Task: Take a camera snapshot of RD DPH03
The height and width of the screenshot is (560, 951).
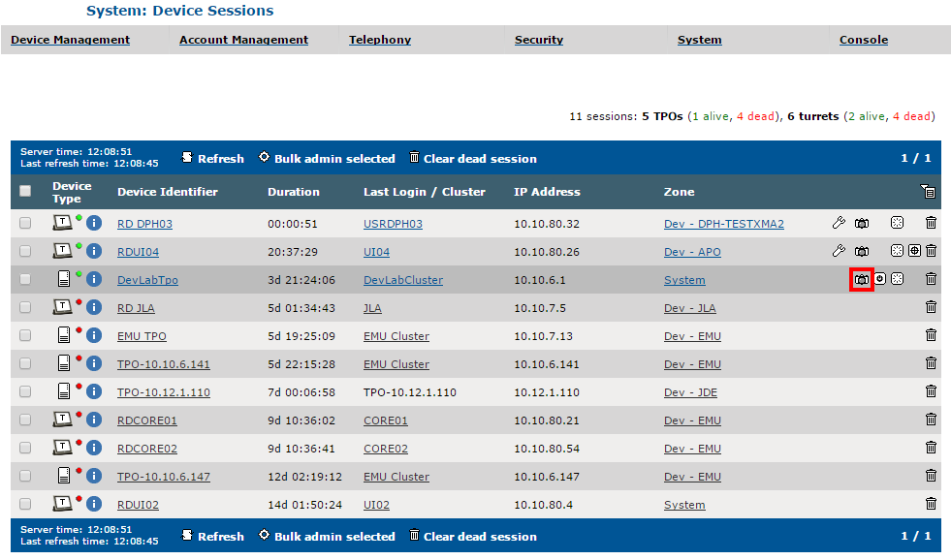Action: [861, 223]
